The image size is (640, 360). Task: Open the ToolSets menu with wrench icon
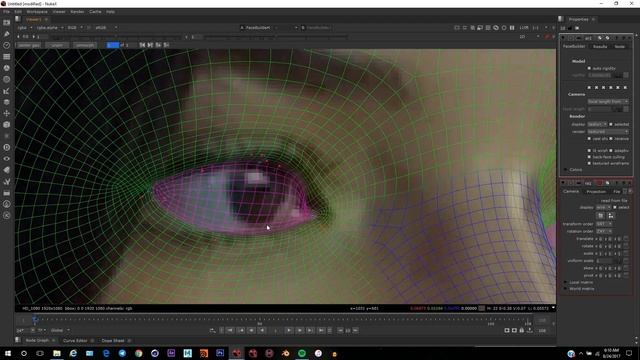(x=7, y=182)
